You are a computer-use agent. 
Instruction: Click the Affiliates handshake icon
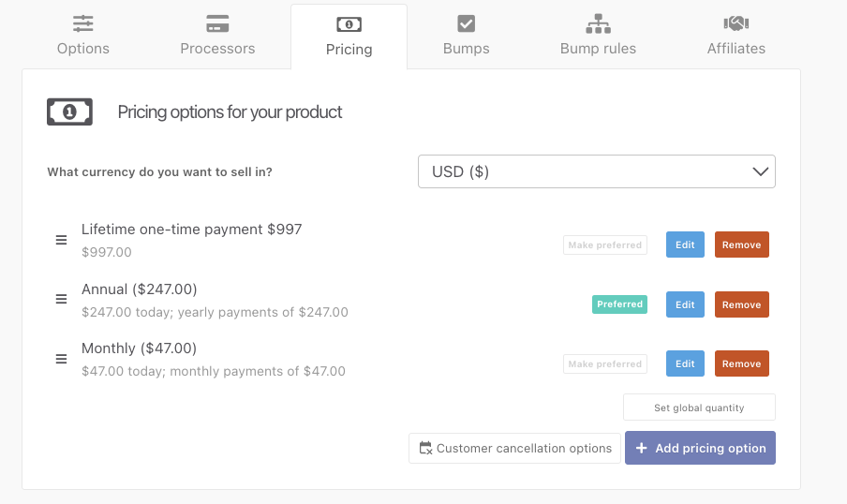point(736,23)
